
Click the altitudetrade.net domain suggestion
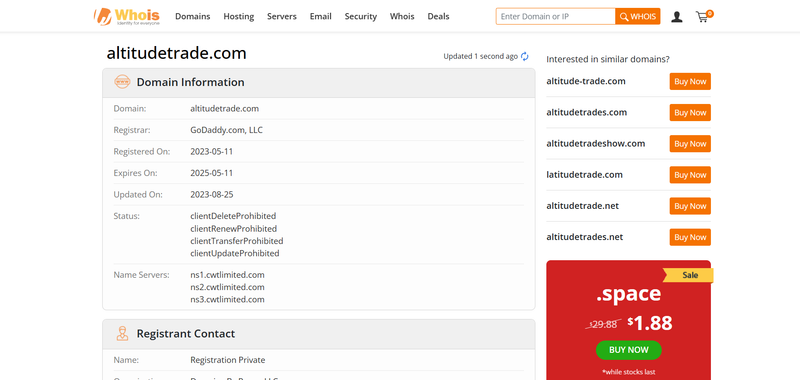pyautogui.click(x=583, y=206)
